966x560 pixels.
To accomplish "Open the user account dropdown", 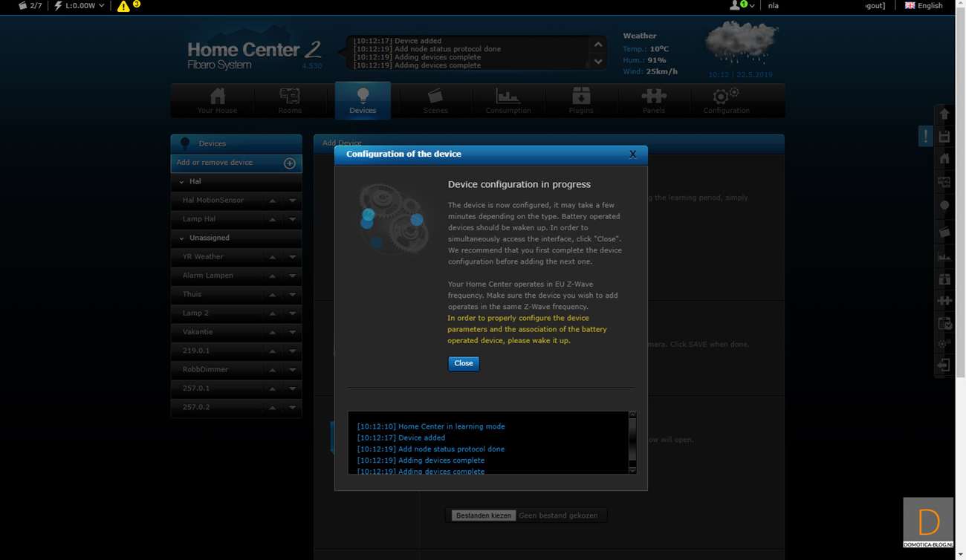I will click(742, 5).
